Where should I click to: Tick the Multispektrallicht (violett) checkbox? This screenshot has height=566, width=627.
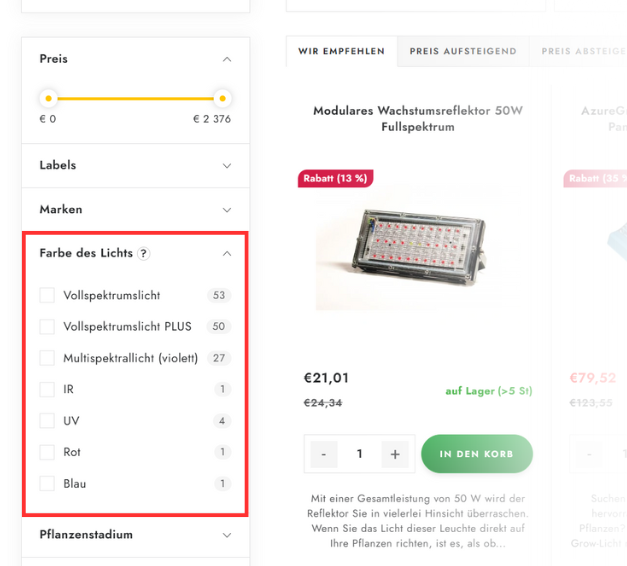pos(47,358)
